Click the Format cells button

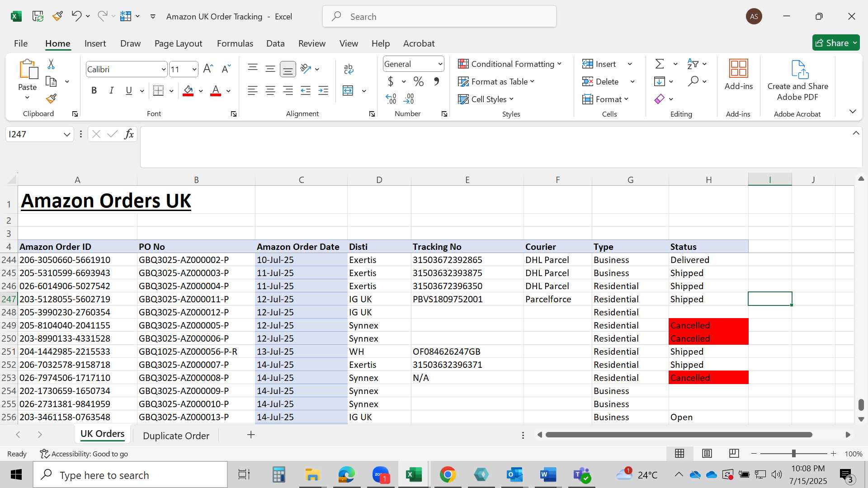[605, 99]
